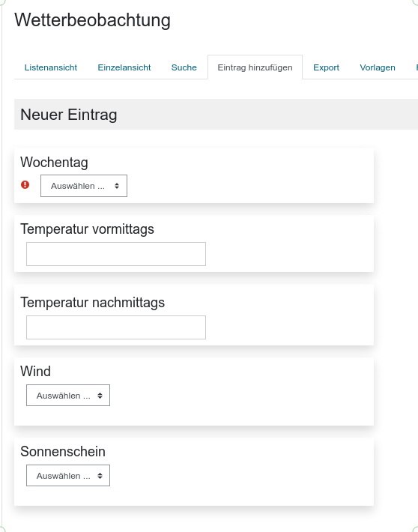
Task: Select the Eintrag hinzufügen tab
Action: pyautogui.click(x=255, y=67)
